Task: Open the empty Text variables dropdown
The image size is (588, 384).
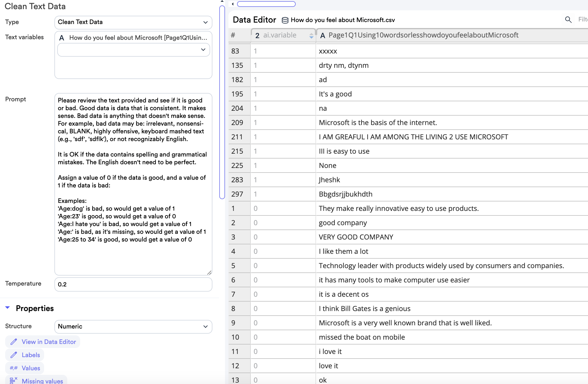Action: [x=133, y=50]
